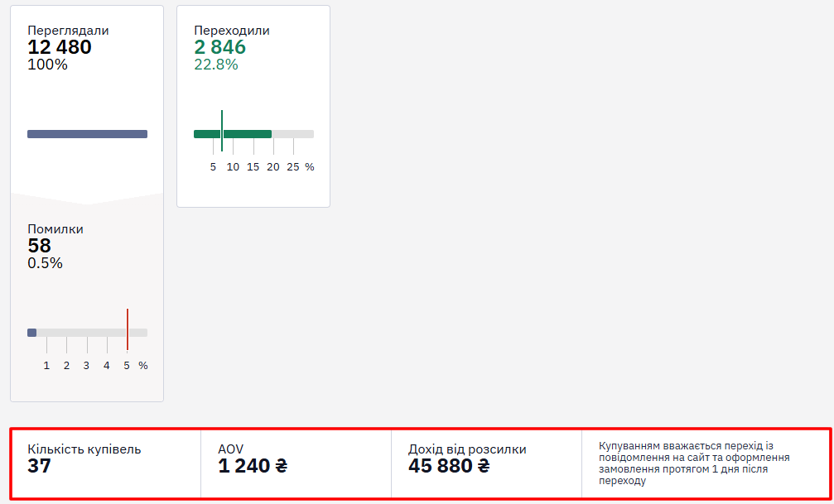The width and height of the screenshot is (834, 504).
Task: Click the AOV label
Action: point(230,449)
